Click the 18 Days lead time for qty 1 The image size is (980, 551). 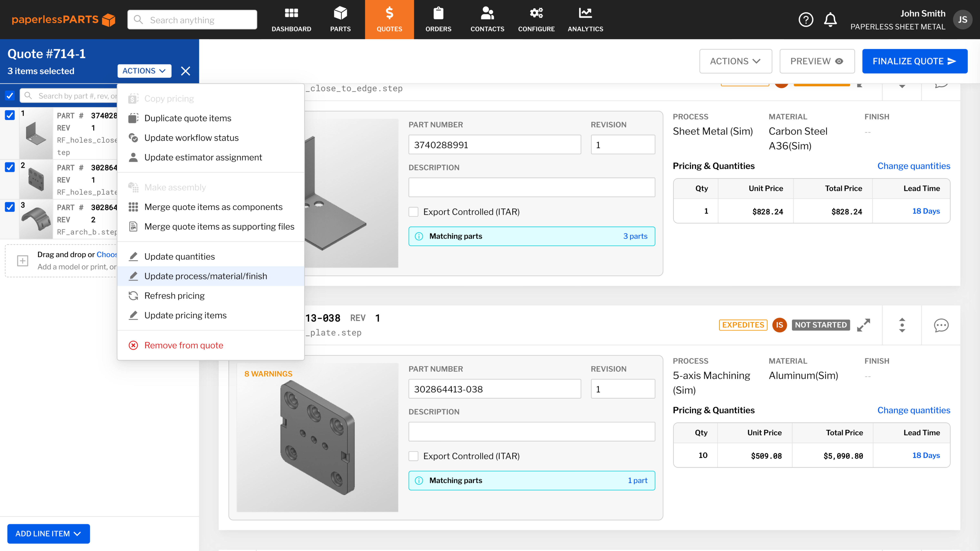pyautogui.click(x=926, y=211)
